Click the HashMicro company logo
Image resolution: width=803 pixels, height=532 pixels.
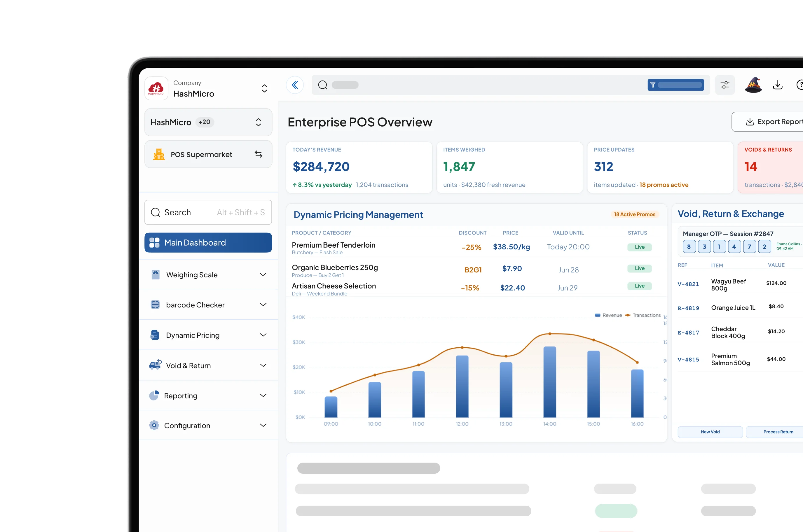pyautogui.click(x=156, y=89)
